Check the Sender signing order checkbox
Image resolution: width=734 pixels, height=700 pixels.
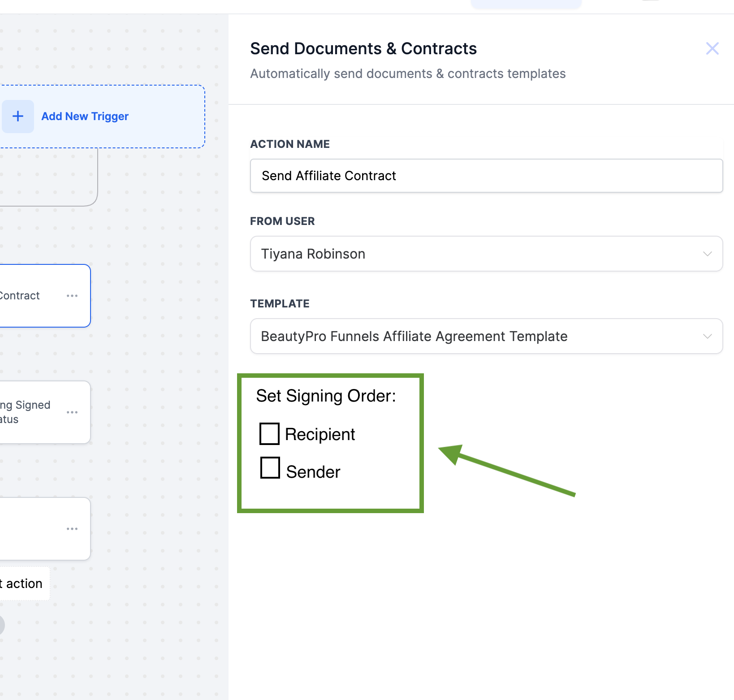click(270, 468)
